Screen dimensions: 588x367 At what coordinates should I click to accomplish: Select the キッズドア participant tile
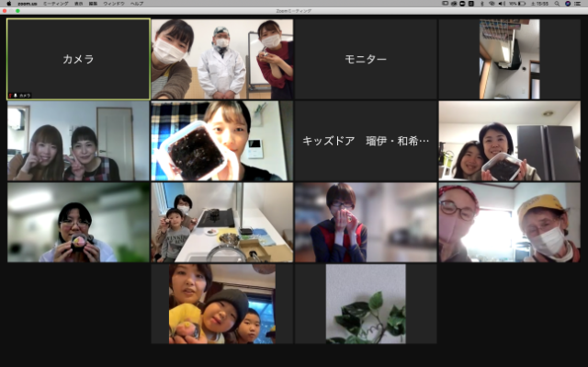pos(366,141)
